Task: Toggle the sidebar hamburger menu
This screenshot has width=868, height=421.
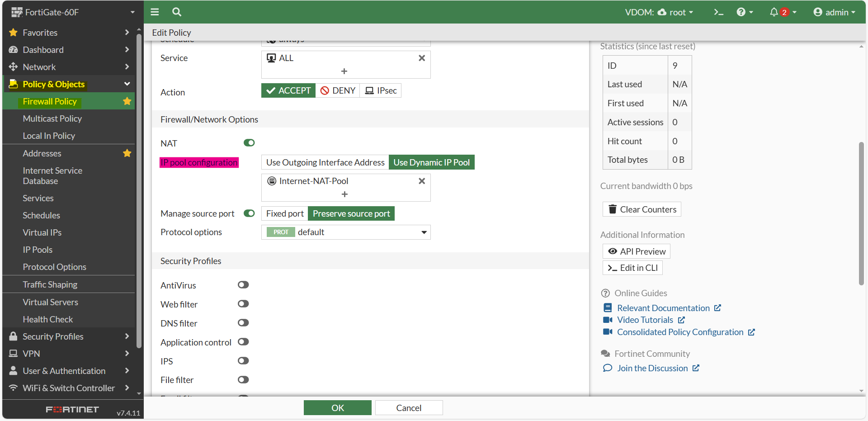Action: [155, 12]
